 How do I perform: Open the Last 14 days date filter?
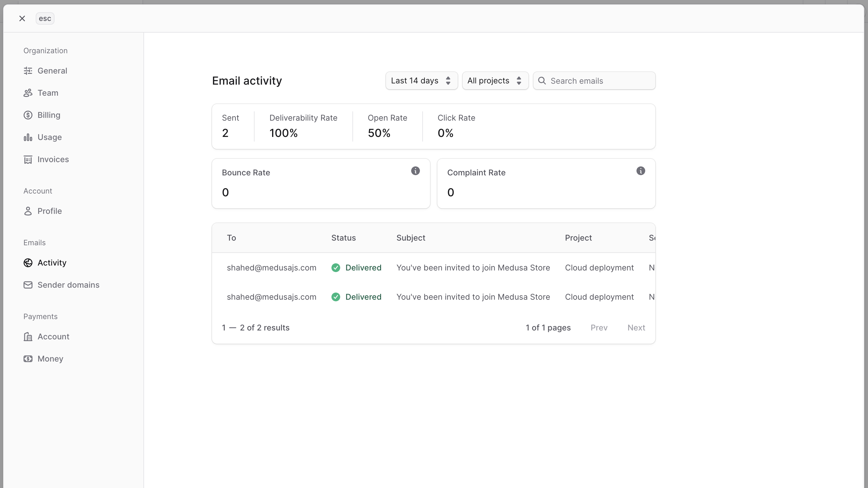tap(421, 81)
